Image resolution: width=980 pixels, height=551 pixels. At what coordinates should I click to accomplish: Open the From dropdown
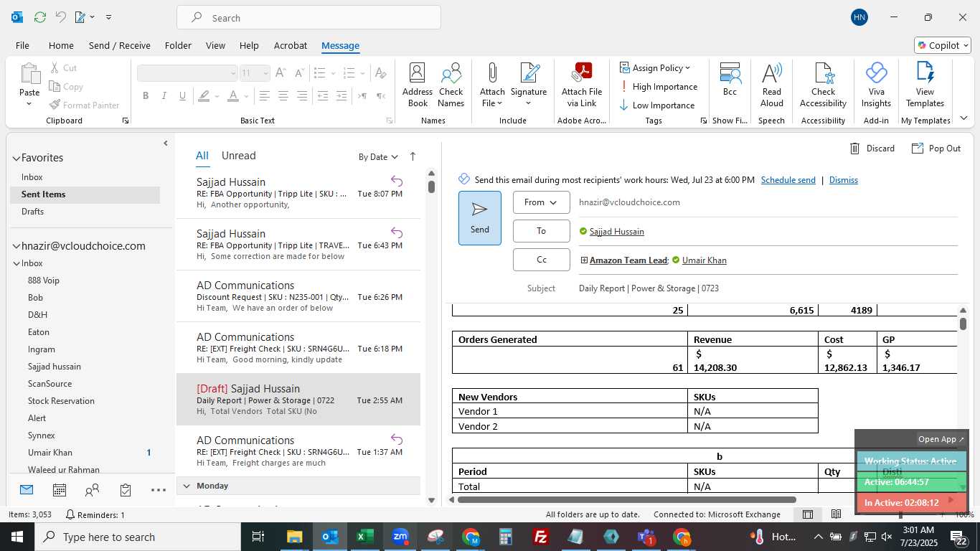[541, 202]
